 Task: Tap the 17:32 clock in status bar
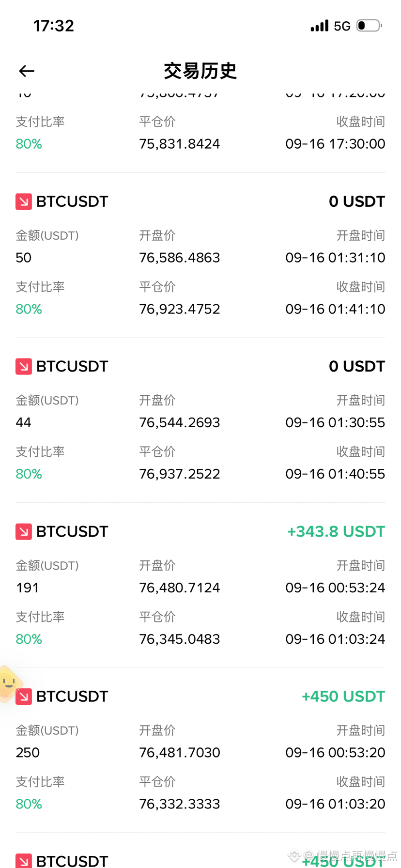54,26
